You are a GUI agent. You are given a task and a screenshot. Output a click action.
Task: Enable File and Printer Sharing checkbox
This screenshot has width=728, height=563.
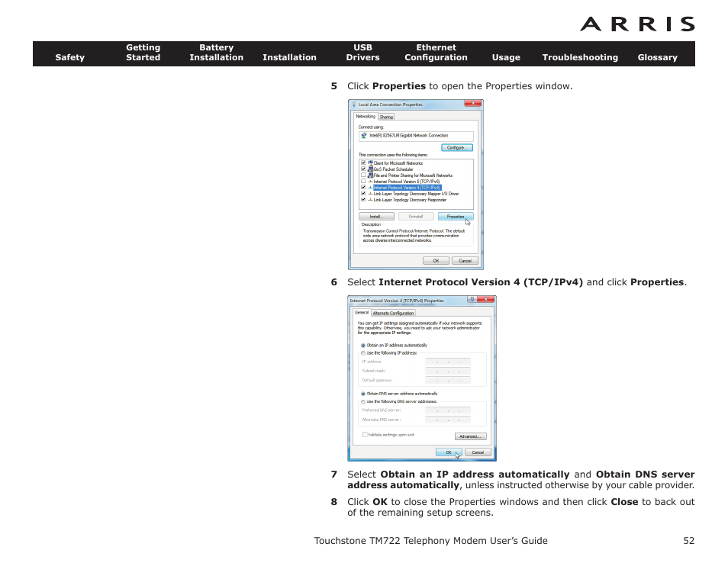(363, 175)
